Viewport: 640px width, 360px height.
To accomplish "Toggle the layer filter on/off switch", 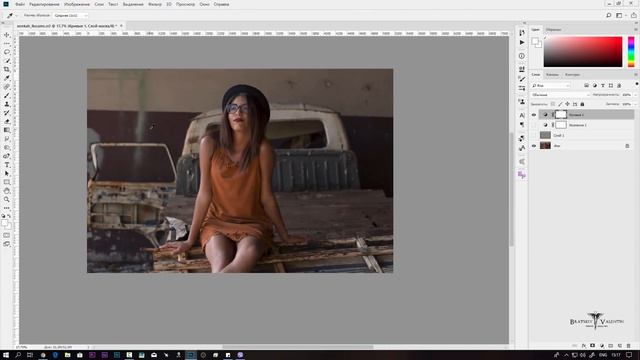I will 636,84.
